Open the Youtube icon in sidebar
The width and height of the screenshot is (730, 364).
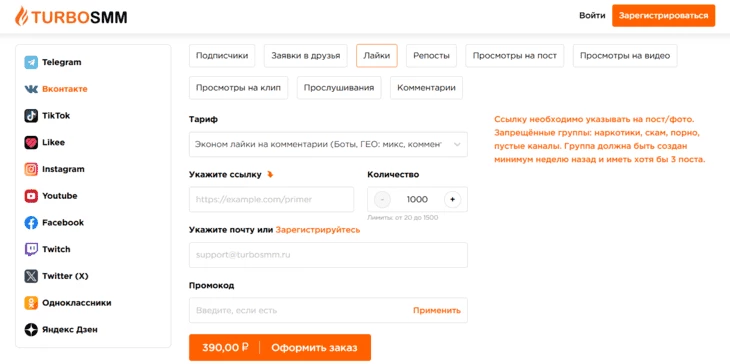tap(31, 196)
